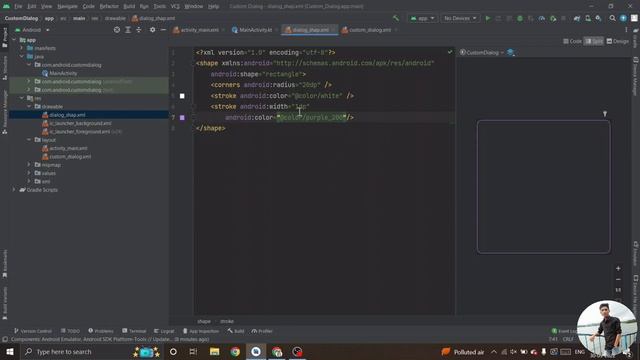Click the 1:1 actual size preview button

[618, 290]
